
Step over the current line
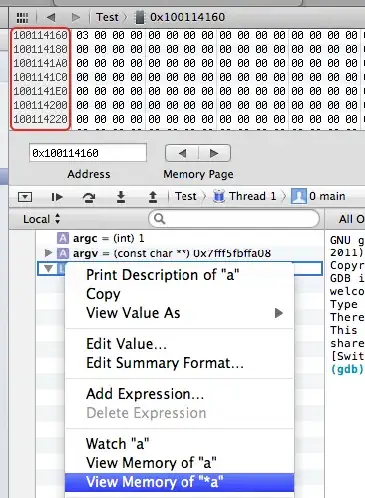click(x=88, y=197)
